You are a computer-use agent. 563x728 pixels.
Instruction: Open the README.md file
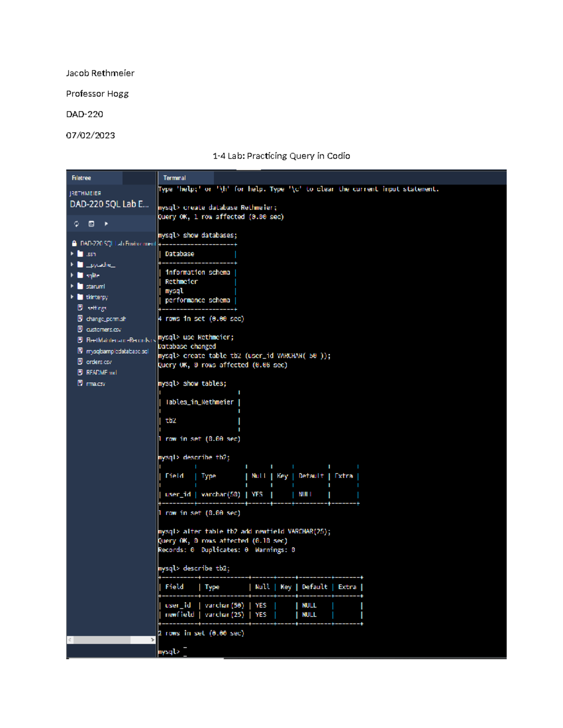[x=100, y=372]
